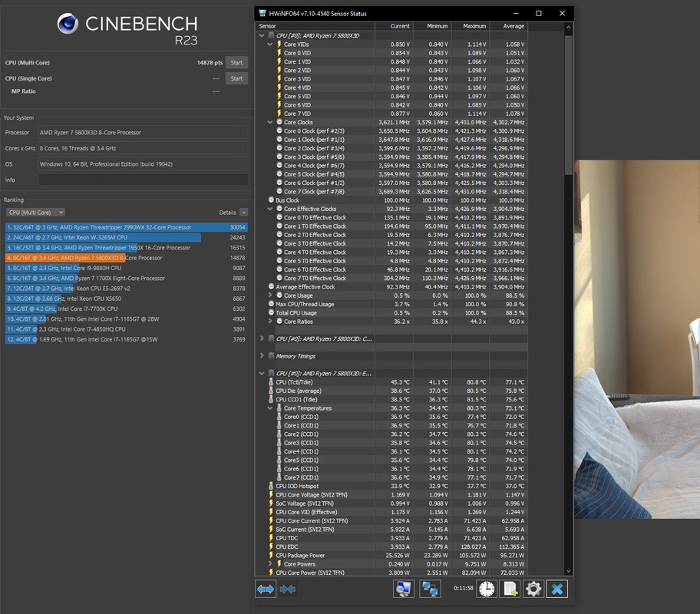Click the clock icon beside Average Effective Clock
This screenshot has height=614, width=700.
pos(271,287)
